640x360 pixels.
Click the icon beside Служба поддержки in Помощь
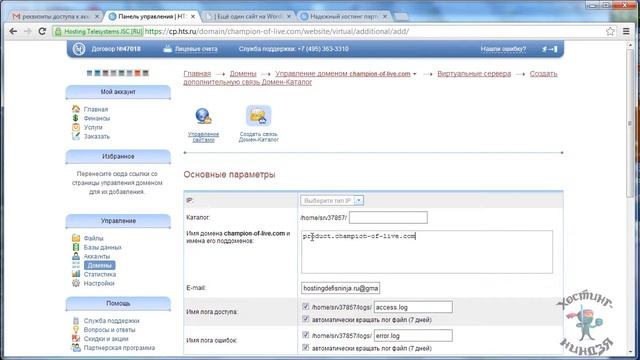(76, 321)
